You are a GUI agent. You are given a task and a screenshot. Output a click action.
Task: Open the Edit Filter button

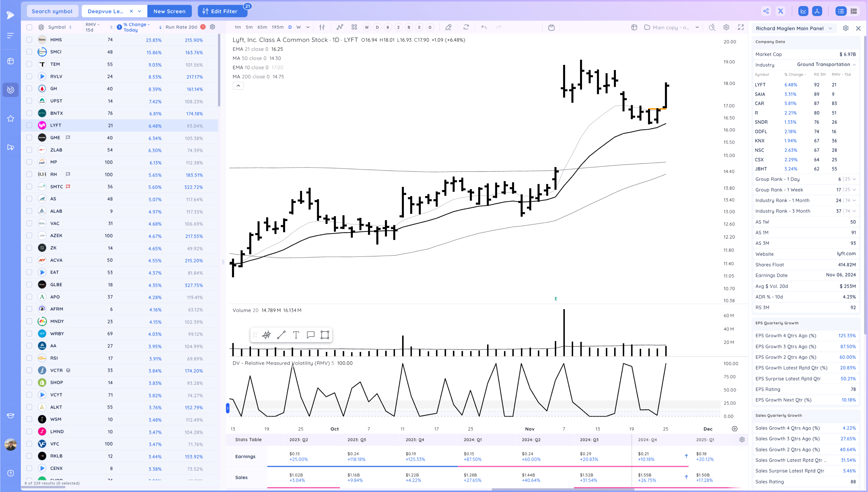222,11
